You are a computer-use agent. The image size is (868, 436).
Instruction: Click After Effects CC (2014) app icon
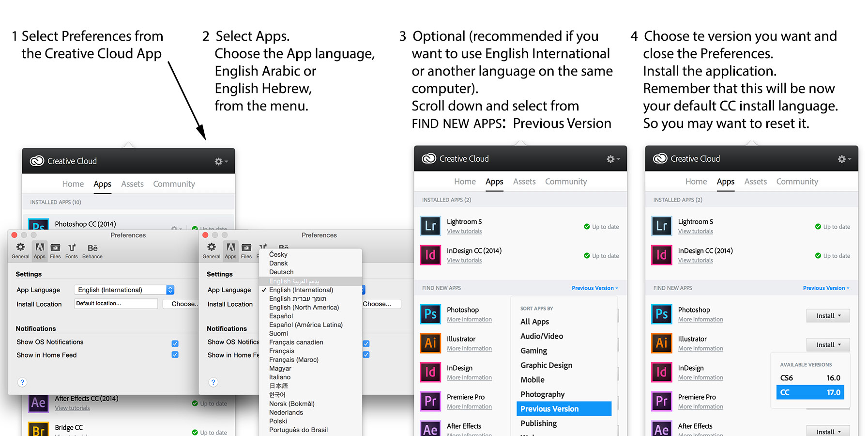click(39, 403)
